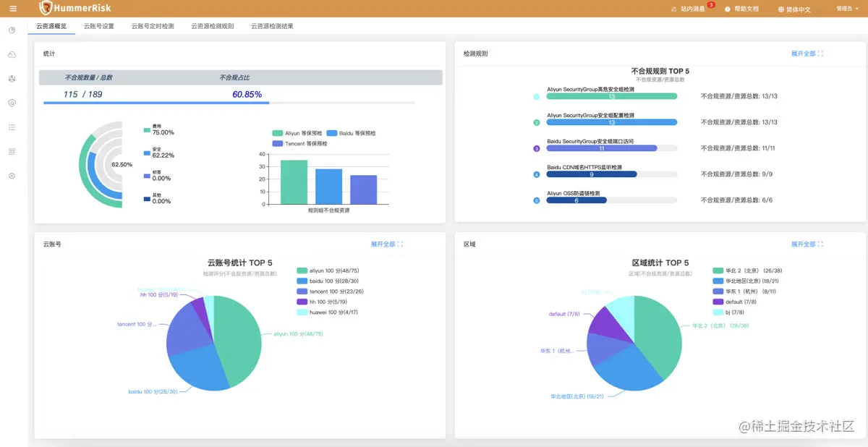Screen dimensions: 868x447
Task: Click the Aliyun SecurityGroup安全组配置检测 rule bar
Action: tap(611, 122)
